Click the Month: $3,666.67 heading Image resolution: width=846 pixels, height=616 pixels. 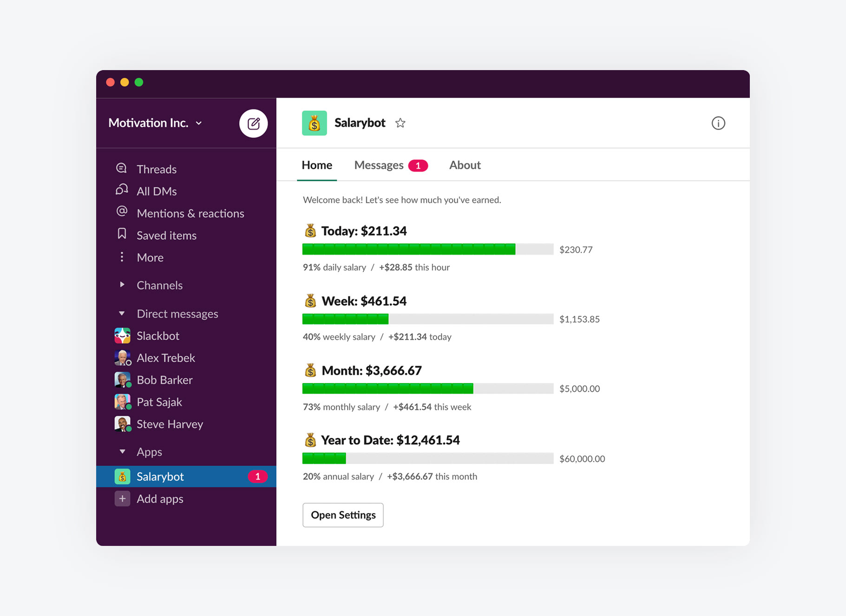(371, 370)
